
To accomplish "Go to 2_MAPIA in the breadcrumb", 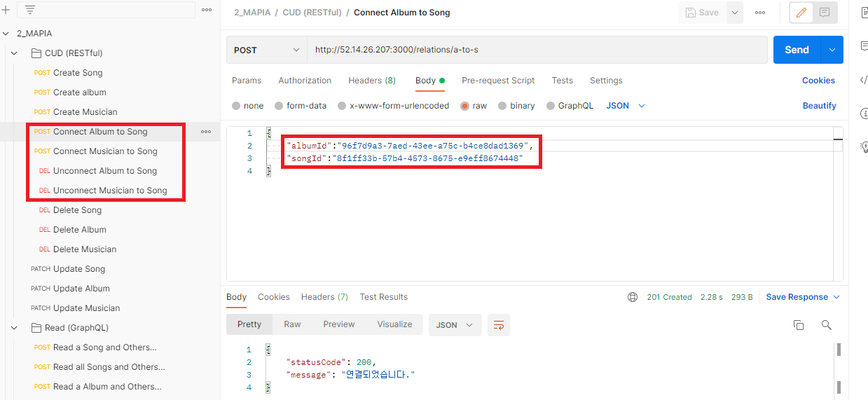I will (252, 13).
